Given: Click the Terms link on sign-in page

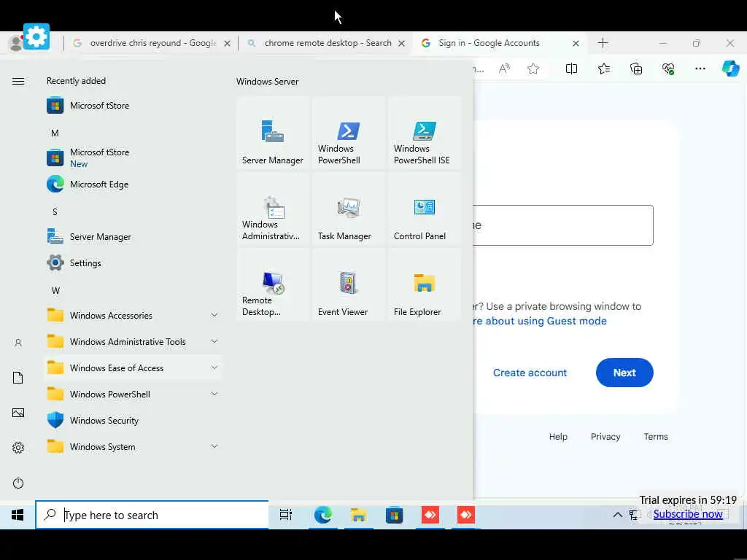Looking at the screenshot, I should pos(656,437).
